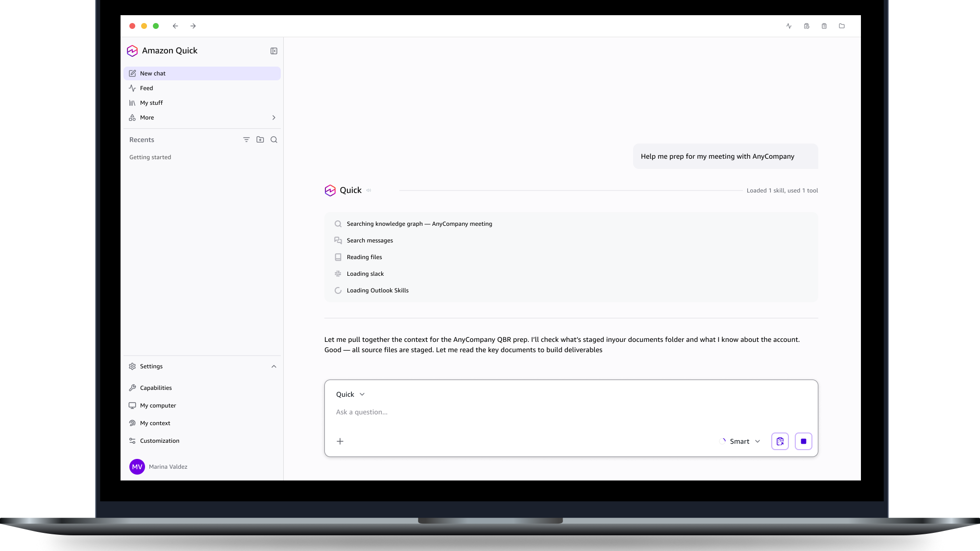Create new folder in Recents
Screen dimensions: 980x551
coord(260,140)
